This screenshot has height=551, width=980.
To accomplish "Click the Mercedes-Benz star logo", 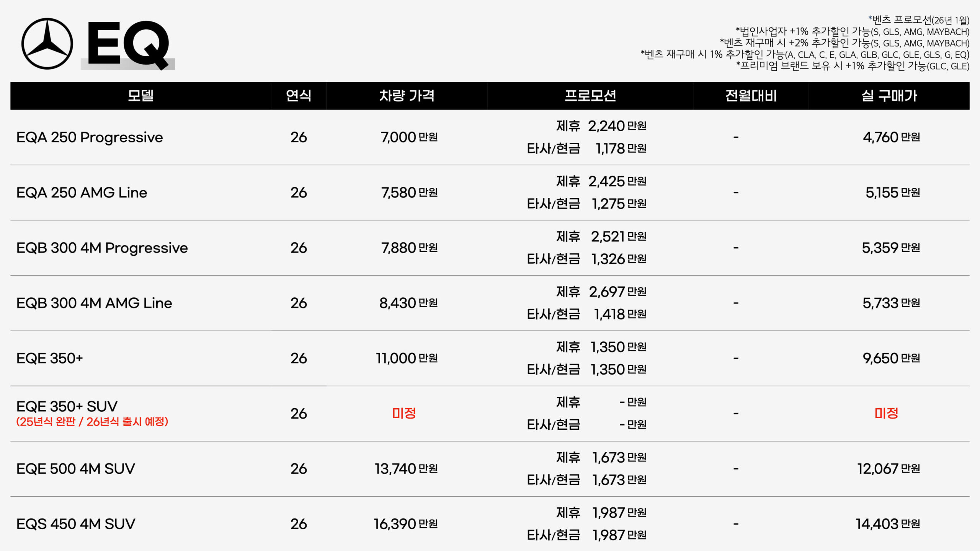I will [47, 44].
